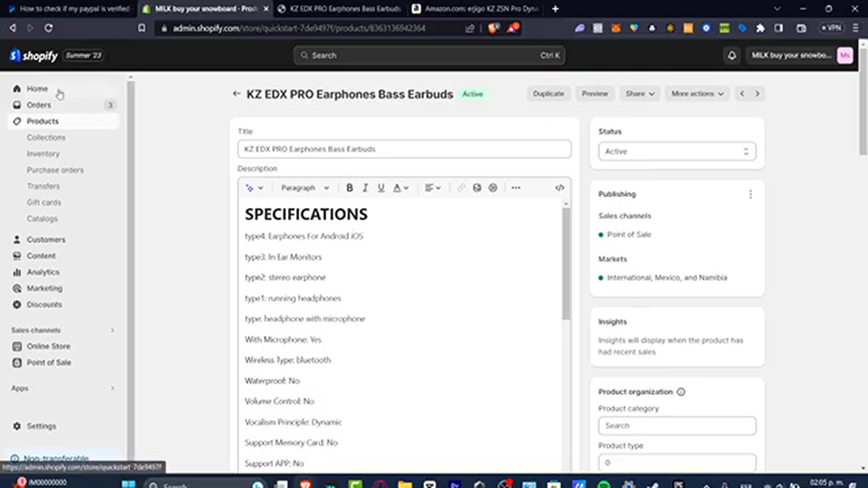The width and height of the screenshot is (868, 488).
Task: Open Catalogs under Products
Action: click(42, 219)
